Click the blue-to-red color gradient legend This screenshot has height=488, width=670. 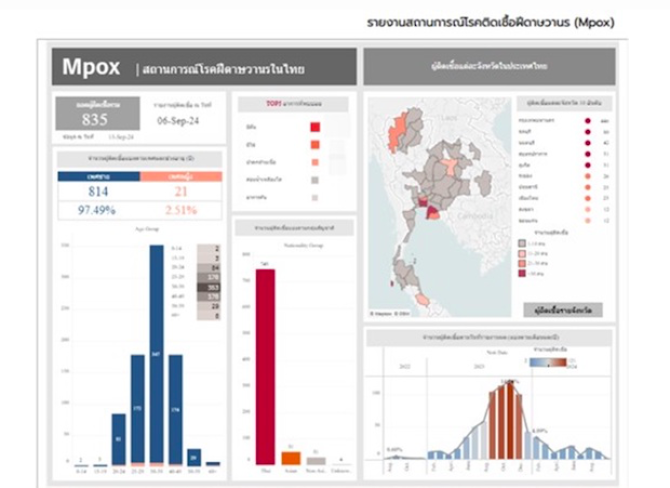tap(548, 363)
